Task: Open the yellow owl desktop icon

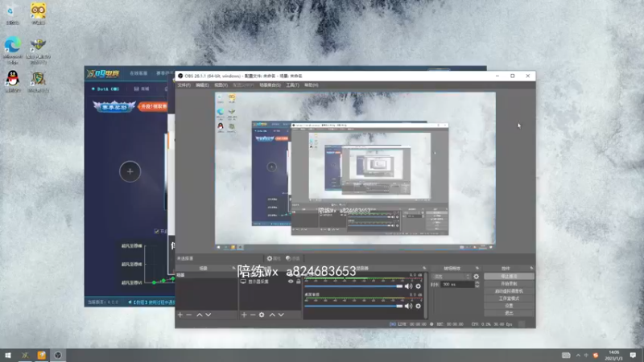Action: [38, 13]
